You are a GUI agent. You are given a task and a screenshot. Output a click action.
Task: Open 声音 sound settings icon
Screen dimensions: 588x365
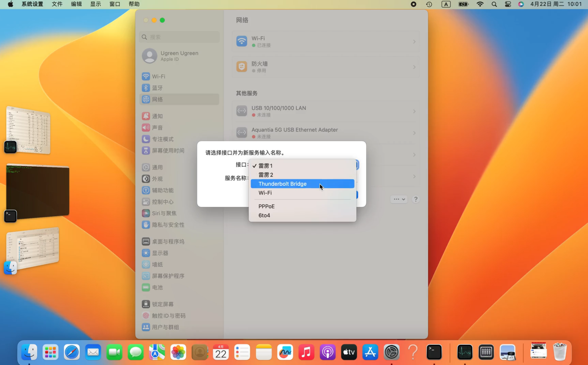coord(146,128)
